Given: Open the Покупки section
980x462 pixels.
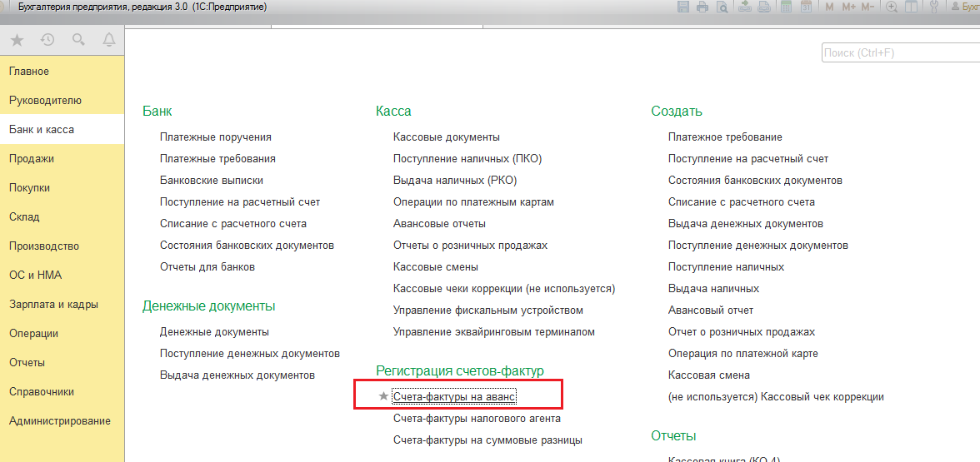Looking at the screenshot, I should 62,188.
